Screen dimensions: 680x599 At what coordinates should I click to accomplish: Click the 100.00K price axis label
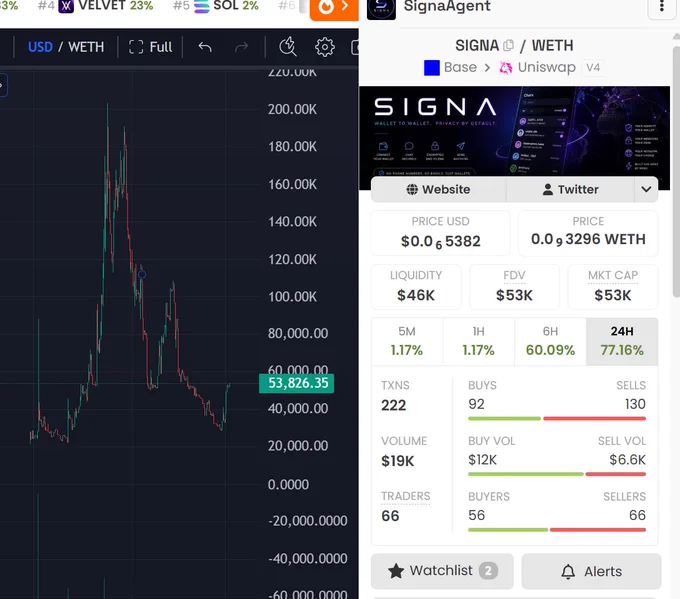pos(292,297)
